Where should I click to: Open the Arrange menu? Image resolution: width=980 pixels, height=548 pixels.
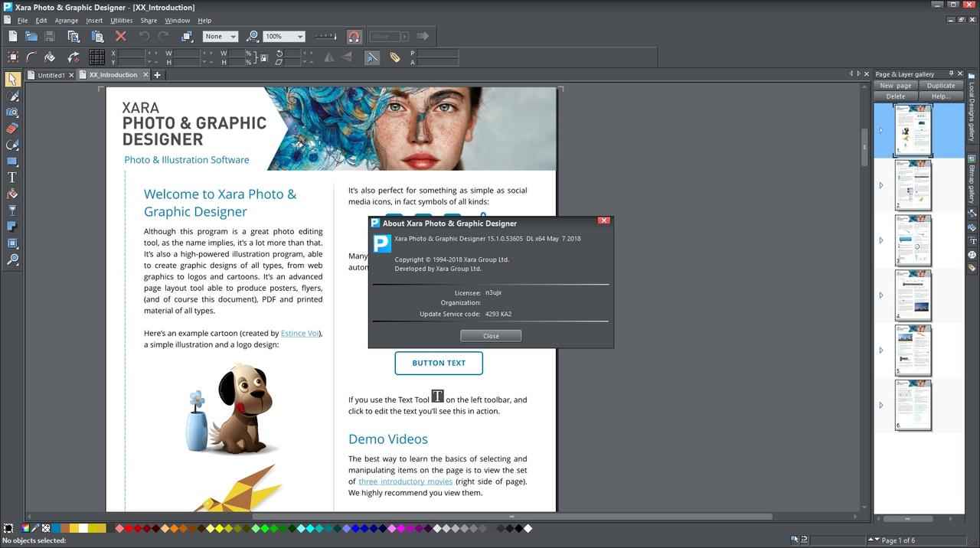(66, 21)
